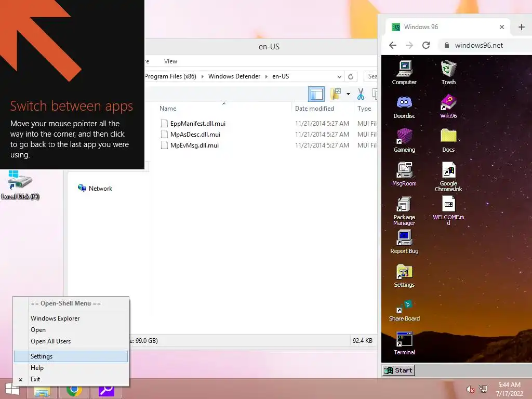Open the Terminal desktop icon
This screenshot has height=399, width=532.
pyautogui.click(x=404, y=343)
